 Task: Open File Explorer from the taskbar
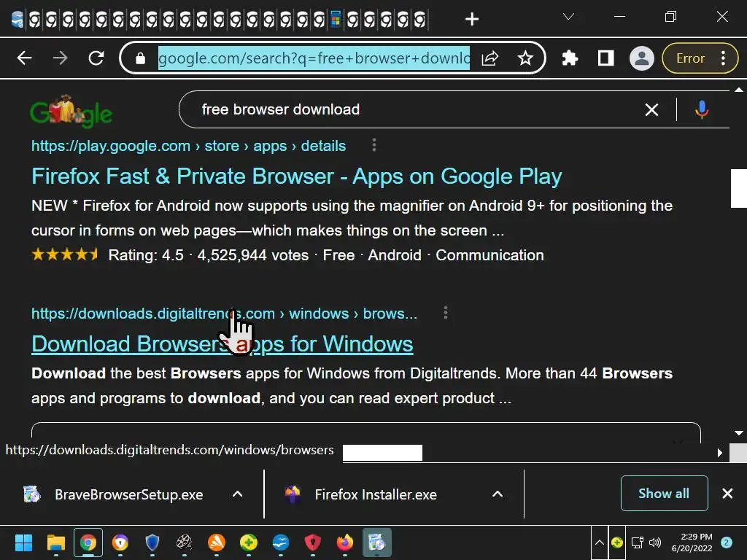click(x=55, y=542)
